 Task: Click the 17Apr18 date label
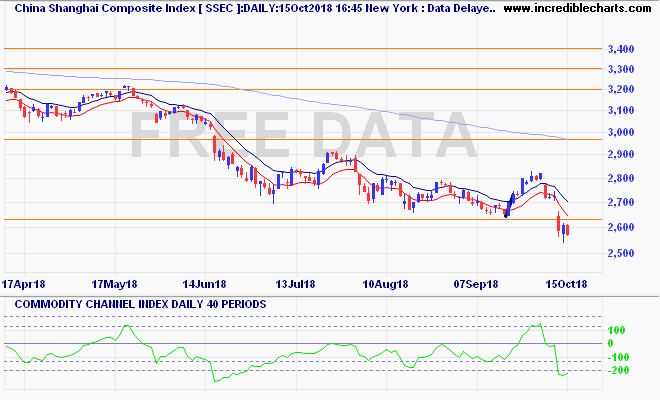click(x=24, y=284)
